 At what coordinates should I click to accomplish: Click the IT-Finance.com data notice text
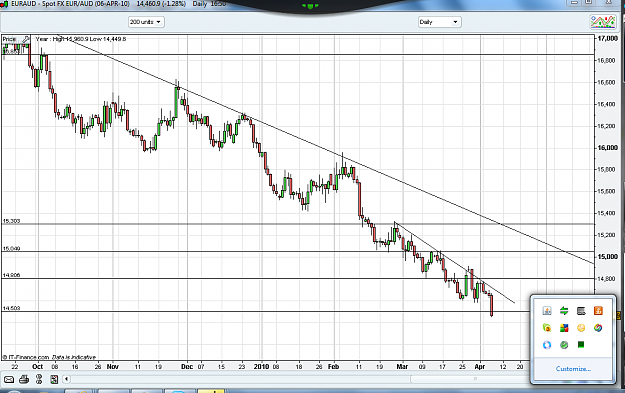(x=49, y=357)
